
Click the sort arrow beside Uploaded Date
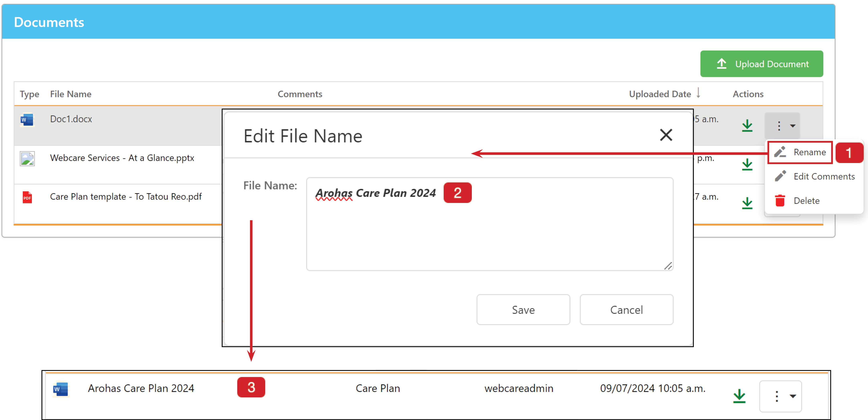[699, 93]
